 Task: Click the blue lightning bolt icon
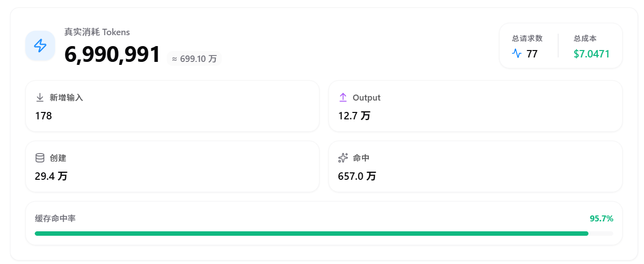click(x=40, y=46)
